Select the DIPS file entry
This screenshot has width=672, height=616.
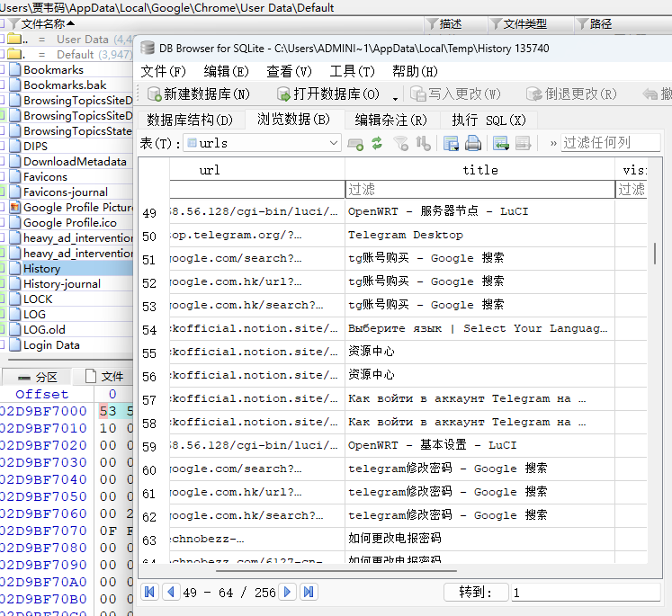coord(35,147)
